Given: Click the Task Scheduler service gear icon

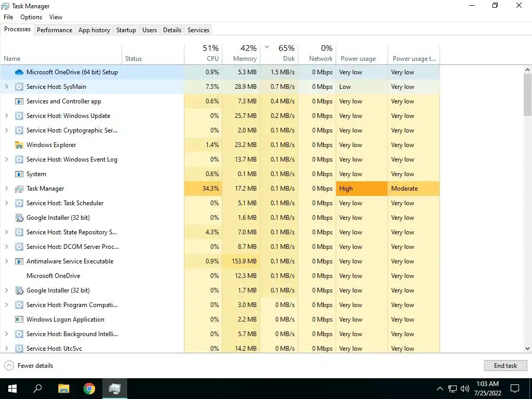Looking at the screenshot, I should point(19,203).
